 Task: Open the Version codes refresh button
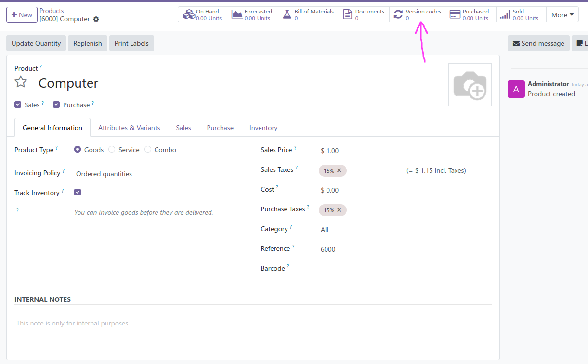417,14
